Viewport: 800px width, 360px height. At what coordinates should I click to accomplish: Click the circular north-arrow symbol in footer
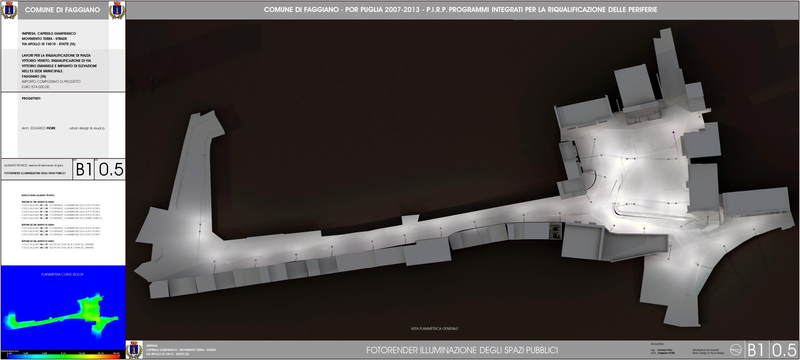pyautogui.click(x=735, y=350)
